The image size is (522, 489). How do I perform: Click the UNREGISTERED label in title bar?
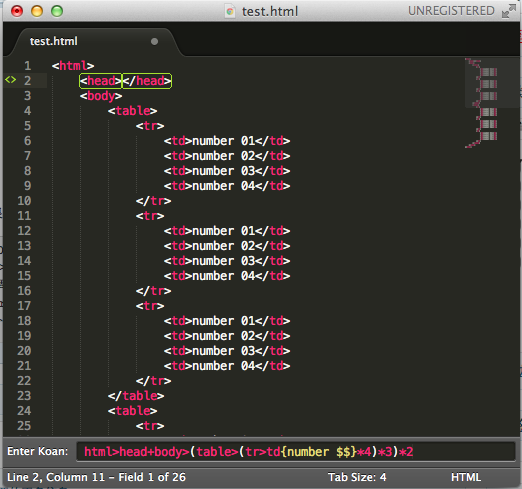click(x=451, y=11)
